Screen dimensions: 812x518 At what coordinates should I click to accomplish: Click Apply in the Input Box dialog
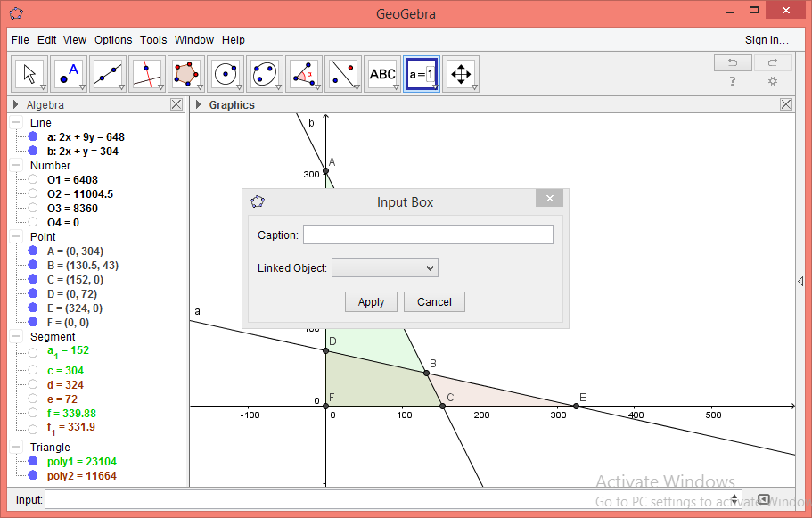pos(371,301)
